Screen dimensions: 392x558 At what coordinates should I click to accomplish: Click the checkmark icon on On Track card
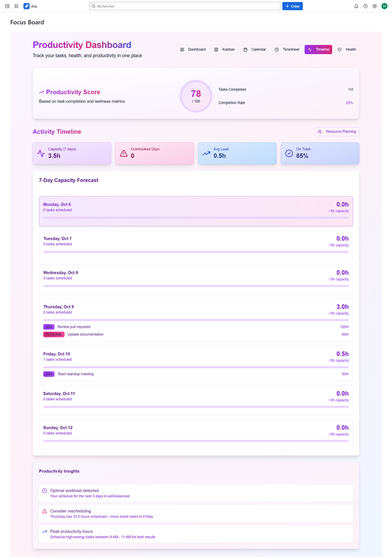pyautogui.click(x=289, y=152)
